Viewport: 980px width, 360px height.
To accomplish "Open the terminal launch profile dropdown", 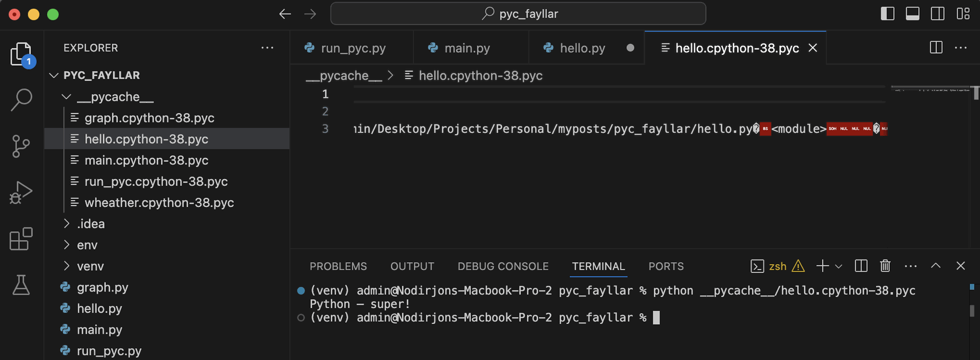I will pyautogui.click(x=839, y=266).
